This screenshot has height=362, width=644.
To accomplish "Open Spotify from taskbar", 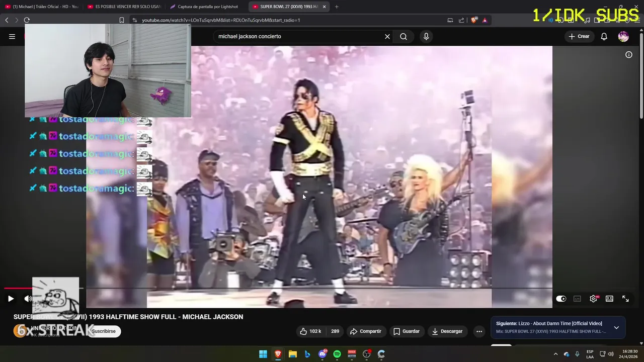I will 337,354.
